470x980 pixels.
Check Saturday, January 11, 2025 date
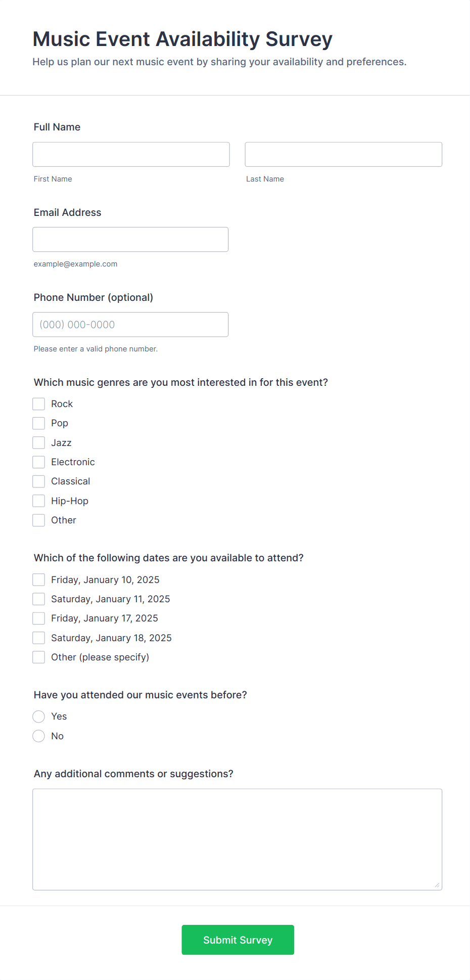39,599
